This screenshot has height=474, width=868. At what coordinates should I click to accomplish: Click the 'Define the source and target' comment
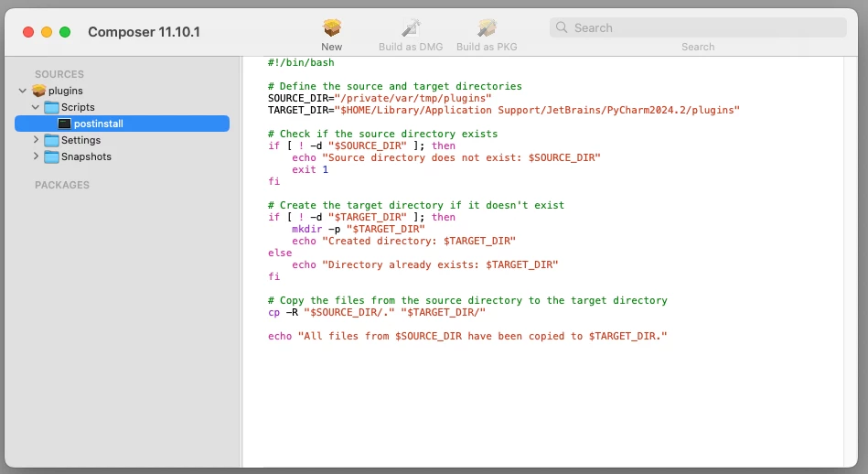pyautogui.click(x=395, y=86)
